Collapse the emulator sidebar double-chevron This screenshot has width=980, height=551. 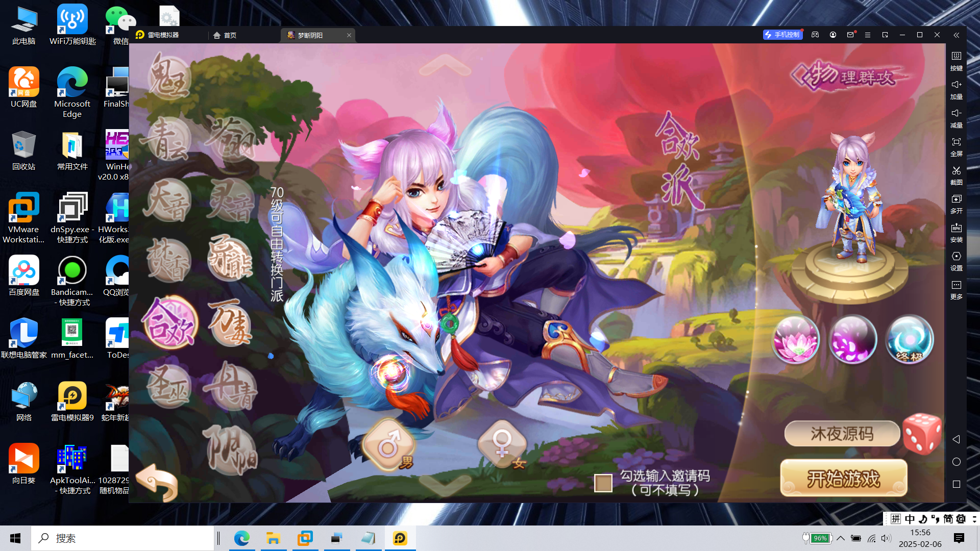pyautogui.click(x=956, y=35)
